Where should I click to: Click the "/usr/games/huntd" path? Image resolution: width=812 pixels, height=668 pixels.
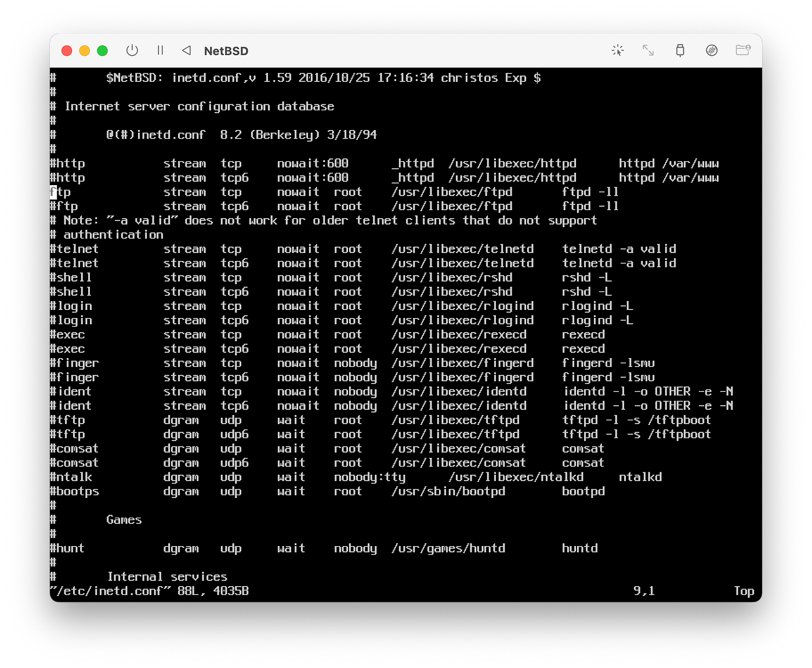[448, 548]
